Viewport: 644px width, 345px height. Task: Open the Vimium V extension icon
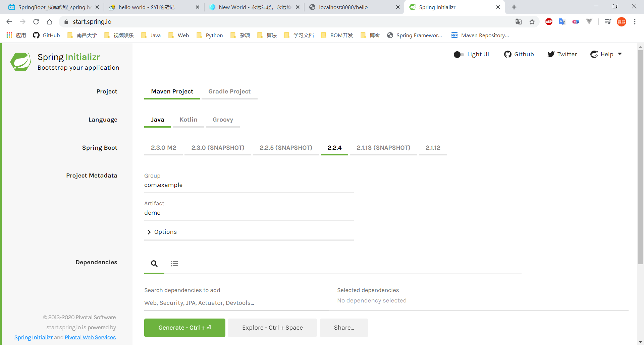[589, 22]
